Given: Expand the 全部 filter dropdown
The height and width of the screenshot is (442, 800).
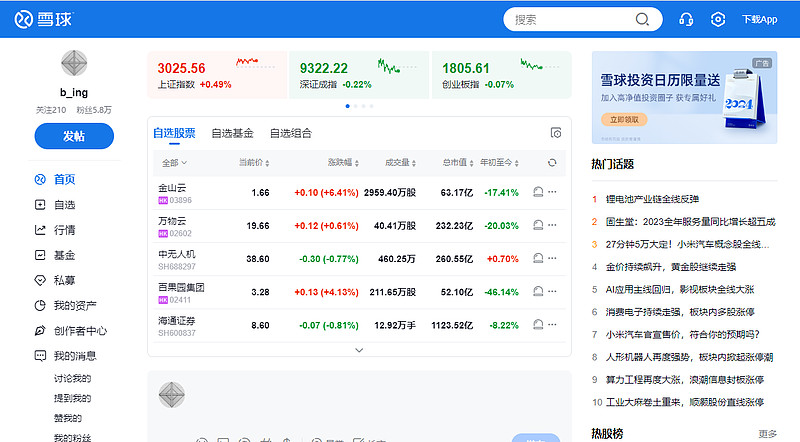Looking at the screenshot, I should [174, 163].
